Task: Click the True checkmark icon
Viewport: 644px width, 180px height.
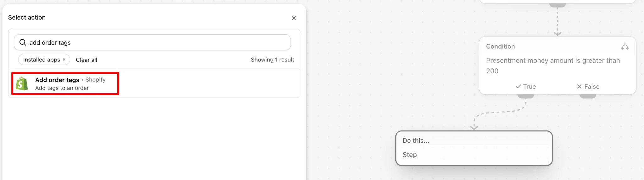Action: click(x=518, y=86)
